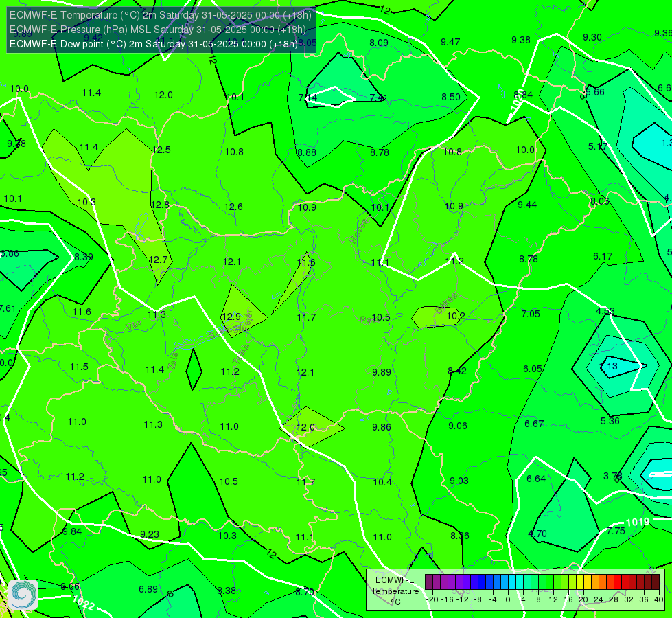Pick the yellow 20 °C legend swatch
Image resolution: width=672 pixels, height=618 pixels.
click(580, 582)
